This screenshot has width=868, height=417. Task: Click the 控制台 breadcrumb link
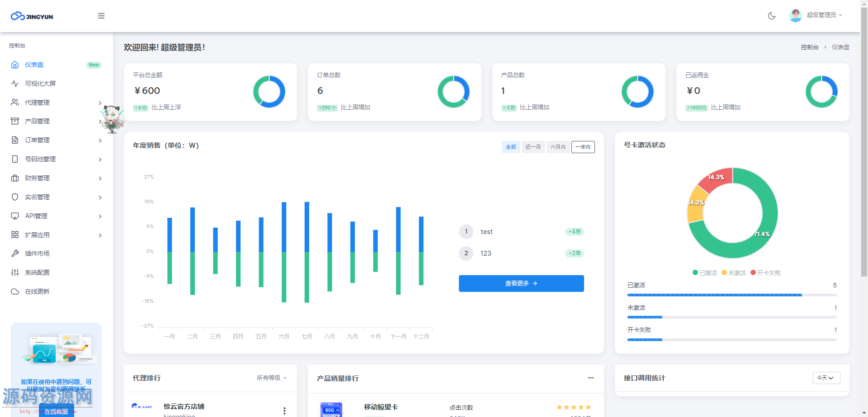tap(809, 47)
